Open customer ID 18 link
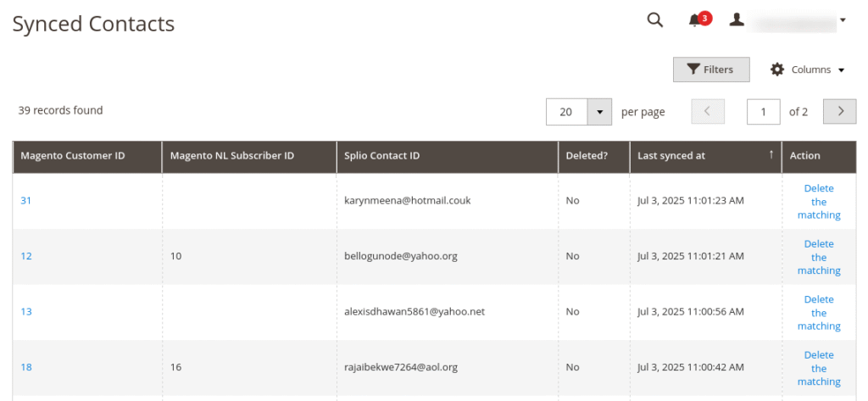The width and height of the screenshot is (868, 401). (26, 367)
